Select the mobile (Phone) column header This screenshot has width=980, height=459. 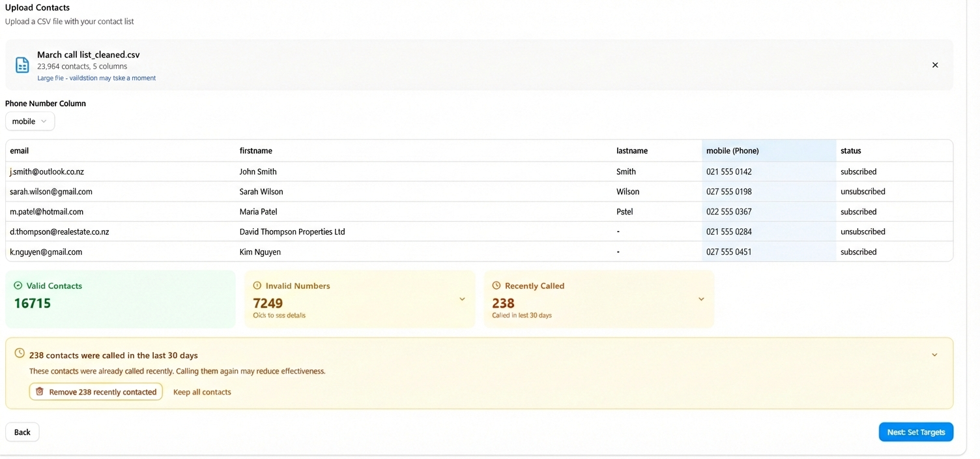tap(732, 151)
